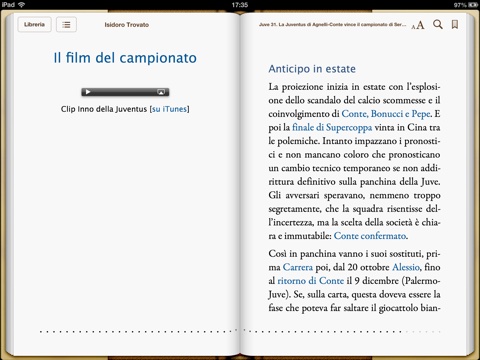Follow the 'Conte, Bonucci e Pepe' link
This screenshot has height=360, width=480.
coord(386,114)
